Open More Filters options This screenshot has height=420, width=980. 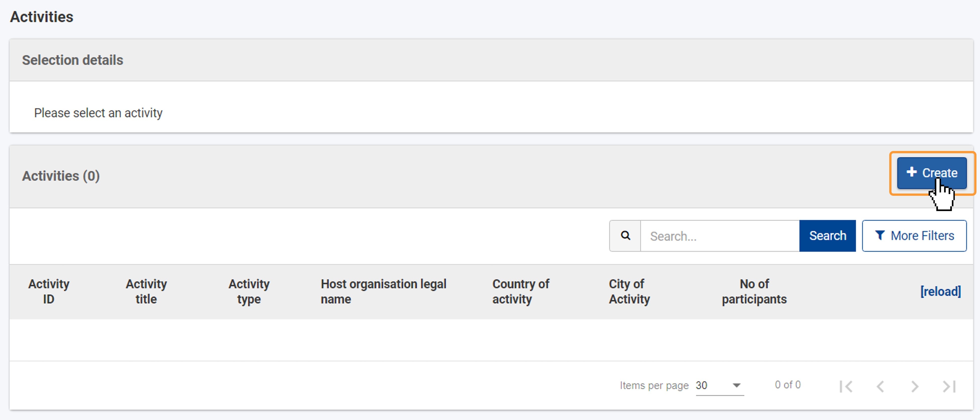point(914,236)
